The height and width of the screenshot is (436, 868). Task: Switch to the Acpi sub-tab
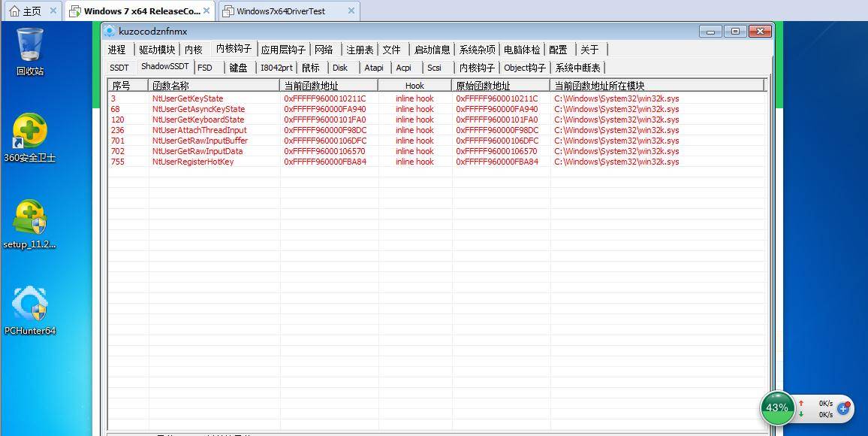tap(403, 68)
